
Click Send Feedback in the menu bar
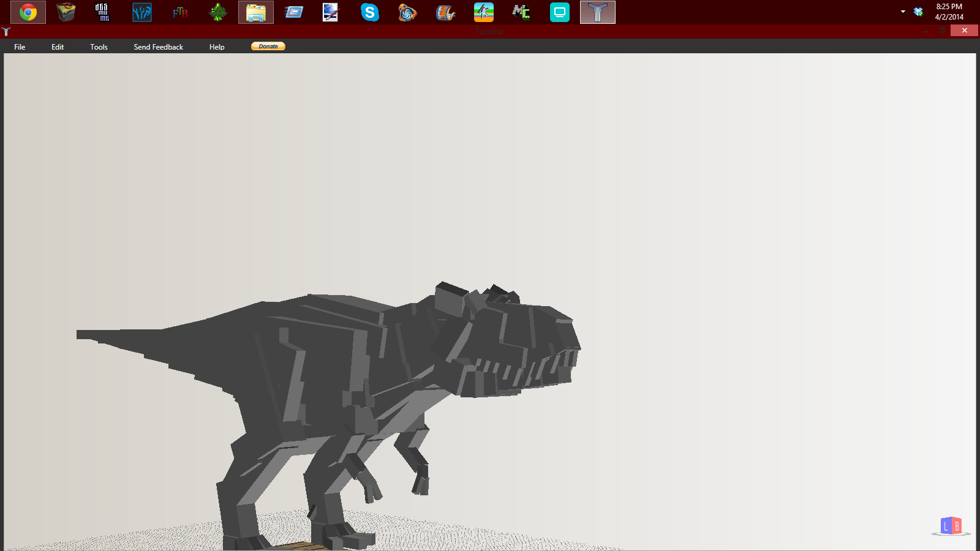click(157, 47)
